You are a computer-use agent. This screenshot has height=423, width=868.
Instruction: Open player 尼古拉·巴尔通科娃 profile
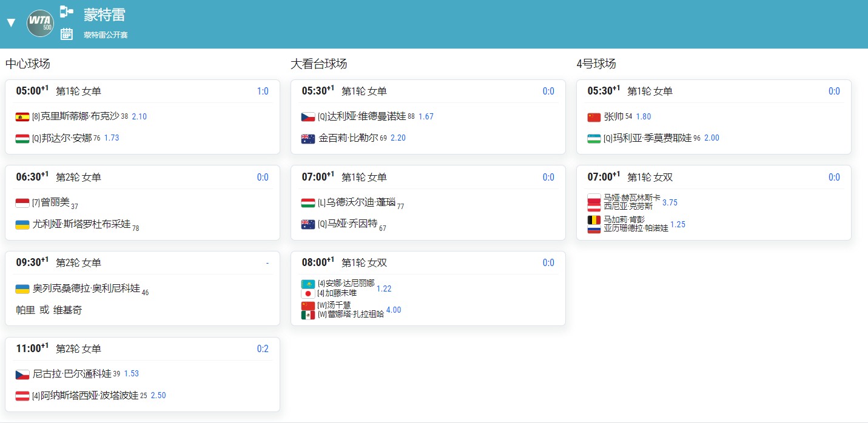point(72,373)
